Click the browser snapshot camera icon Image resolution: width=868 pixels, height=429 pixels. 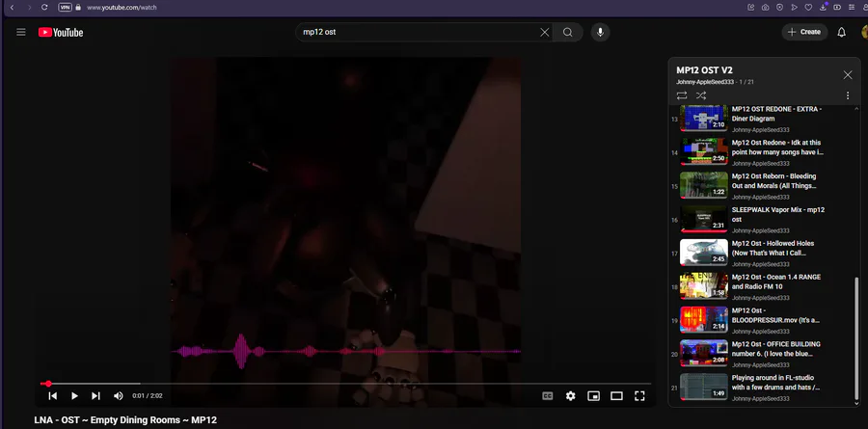(x=765, y=7)
